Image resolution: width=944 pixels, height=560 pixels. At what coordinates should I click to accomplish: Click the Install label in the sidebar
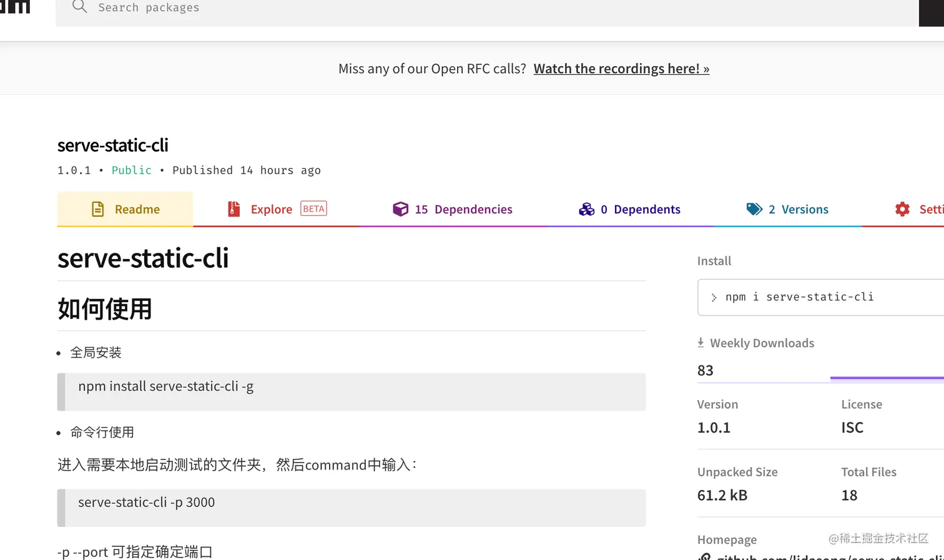(714, 261)
